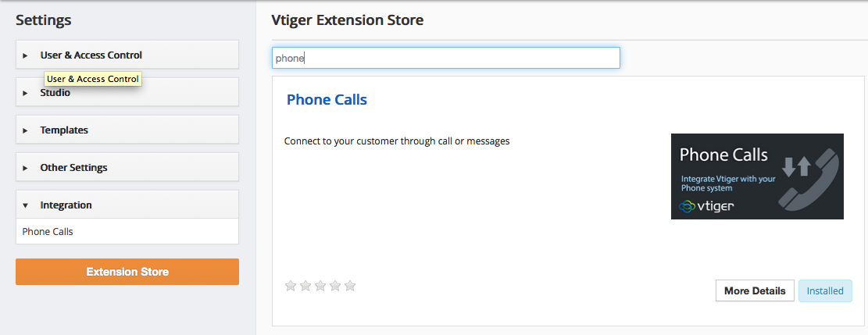Choose the third rating star
The height and width of the screenshot is (335, 868).
(x=320, y=286)
